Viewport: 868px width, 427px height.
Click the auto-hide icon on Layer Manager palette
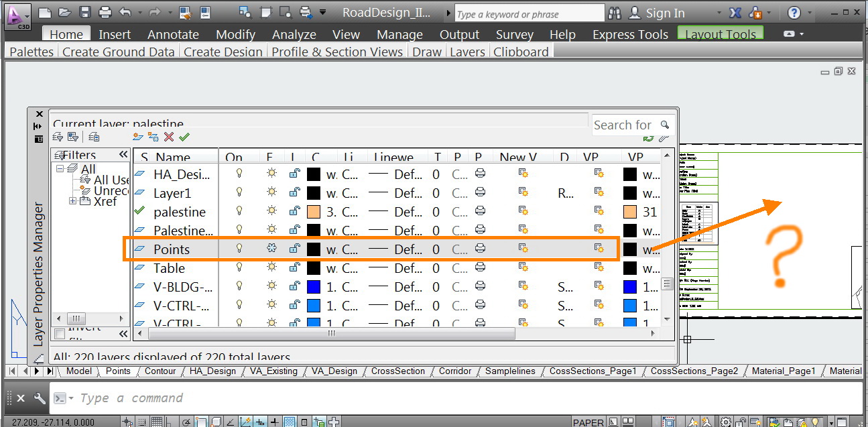click(39, 127)
